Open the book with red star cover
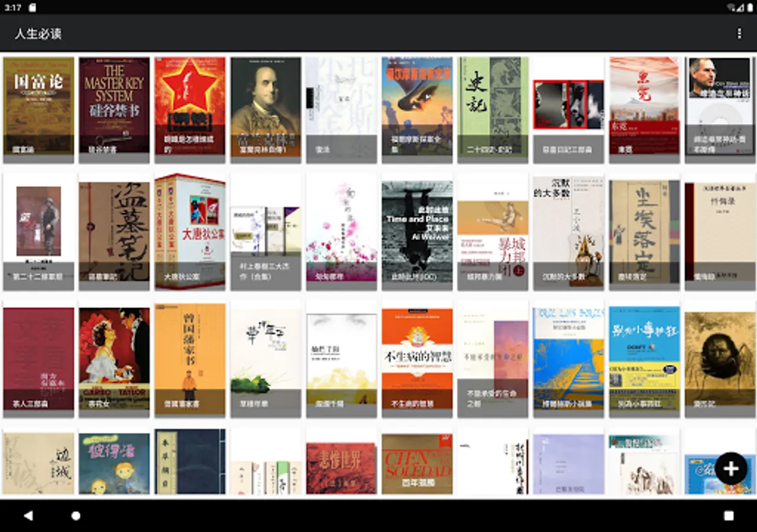Image resolution: width=757 pixels, height=532 pixels. click(x=190, y=110)
